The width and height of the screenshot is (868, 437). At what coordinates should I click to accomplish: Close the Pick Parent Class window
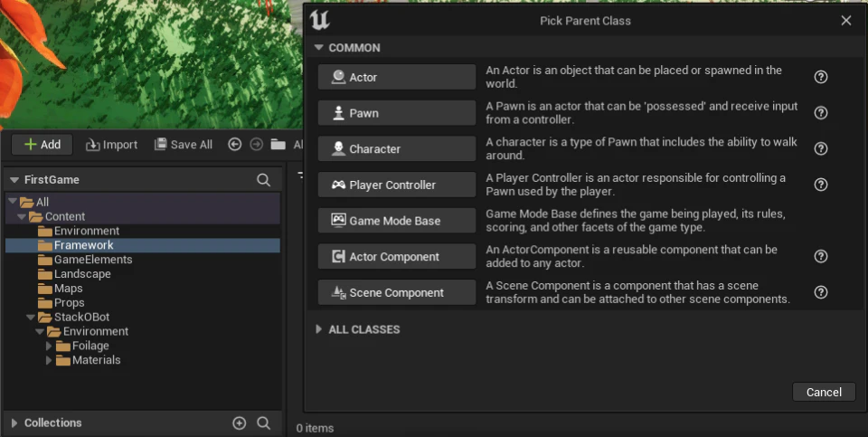point(846,21)
